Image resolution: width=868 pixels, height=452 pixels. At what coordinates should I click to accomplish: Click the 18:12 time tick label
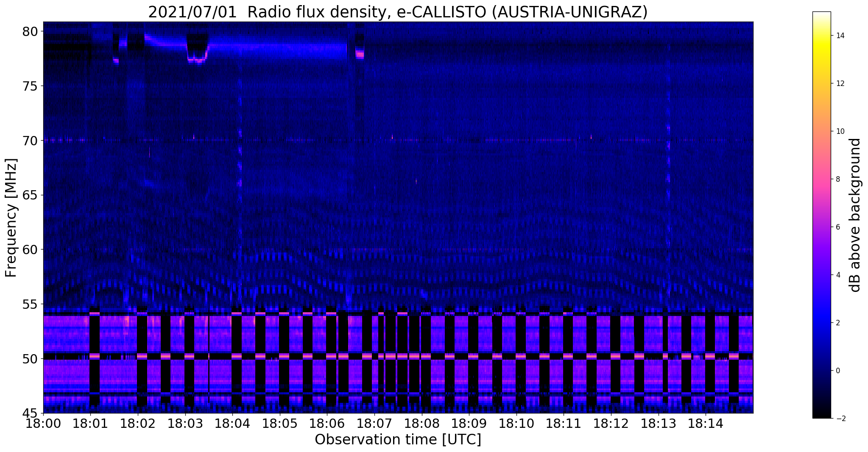611,423
